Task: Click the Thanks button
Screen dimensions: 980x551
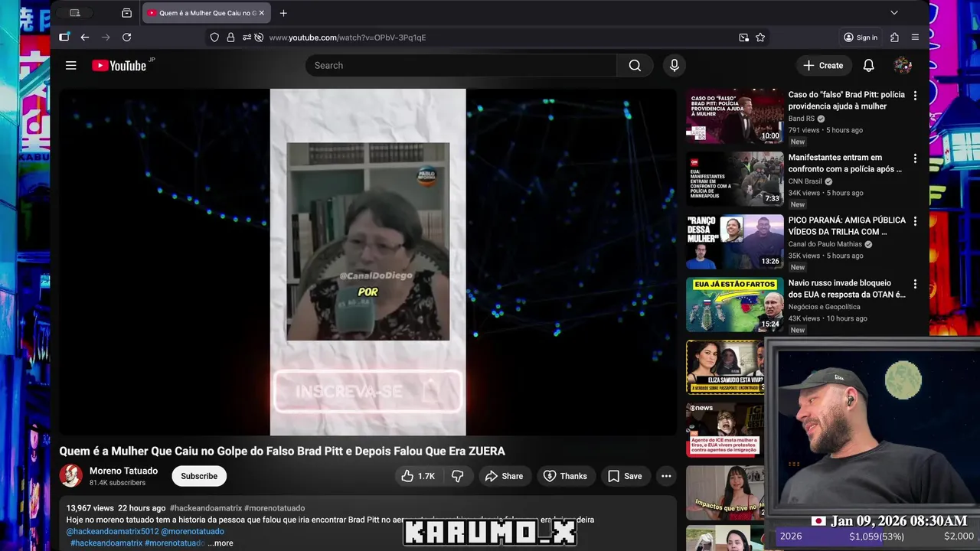Action: (x=565, y=476)
